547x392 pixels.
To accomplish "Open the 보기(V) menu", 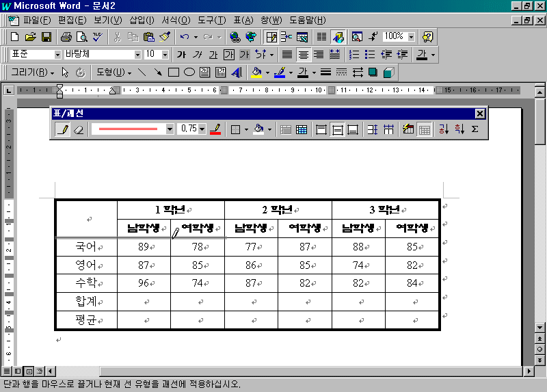I will (108, 21).
